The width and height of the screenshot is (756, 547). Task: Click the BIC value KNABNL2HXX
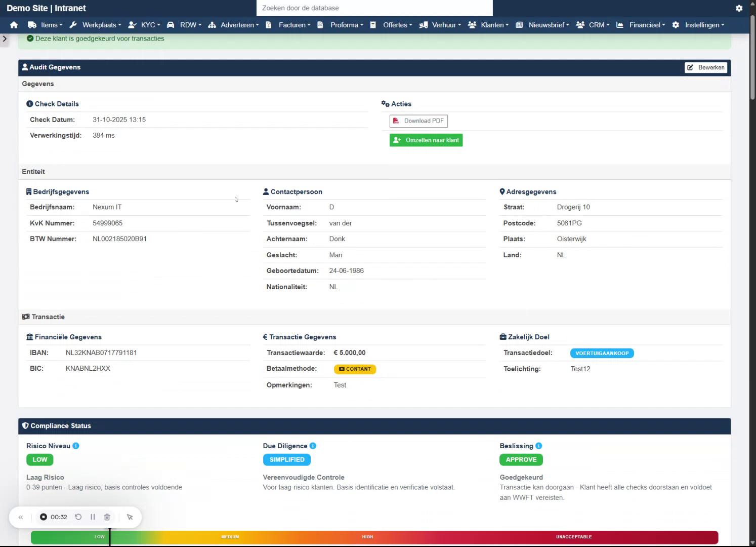(88, 368)
